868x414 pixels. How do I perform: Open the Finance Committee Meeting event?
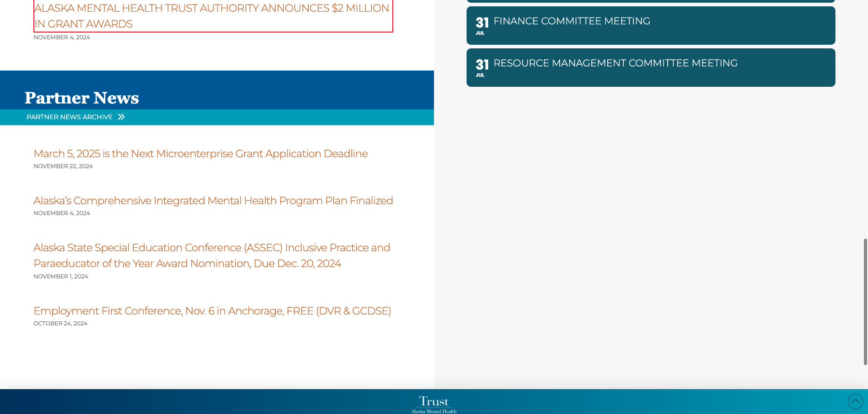(x=571, y=21)
